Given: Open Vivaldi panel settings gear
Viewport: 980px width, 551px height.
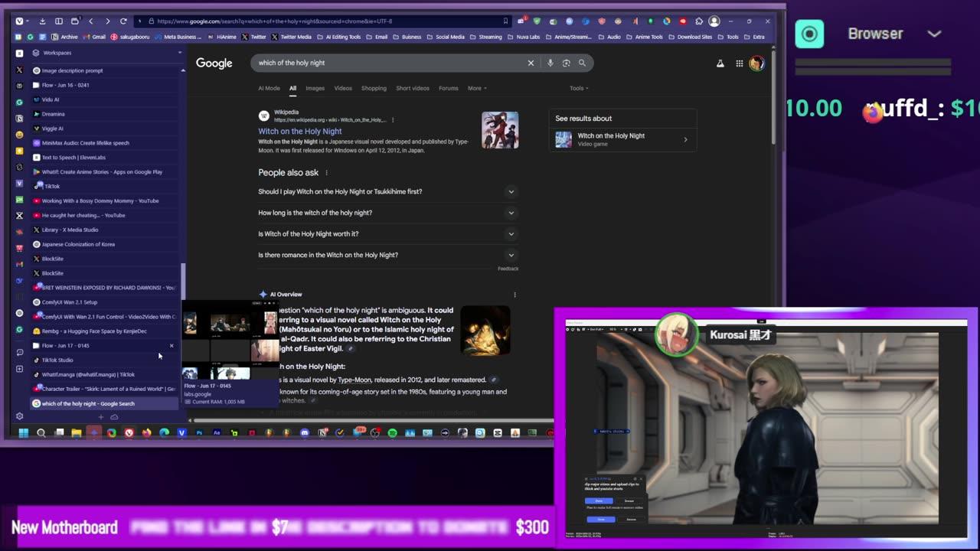Looking at the screenshot, I should tap(19, 416).
